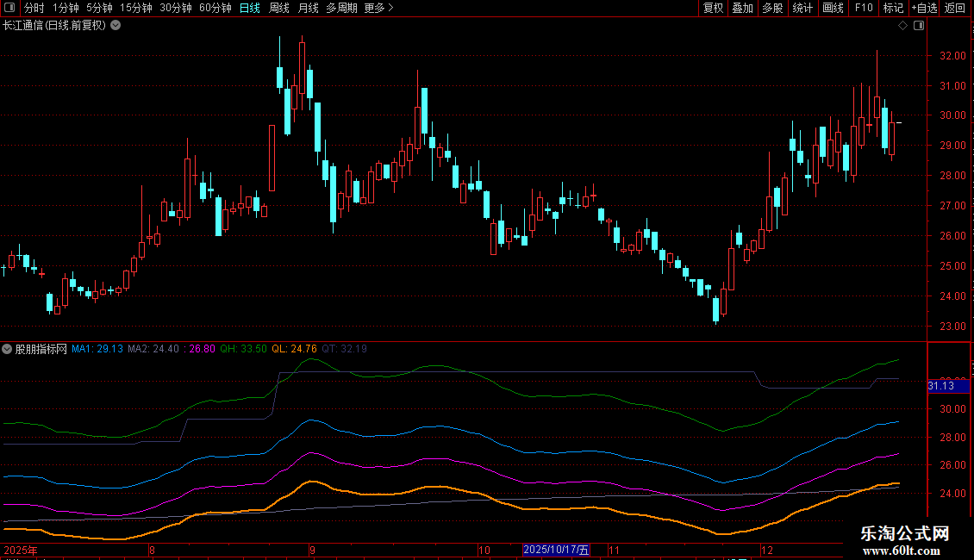974x560 pixels.
Task: Select the 周线 weekly period
Action: (279, 9)
